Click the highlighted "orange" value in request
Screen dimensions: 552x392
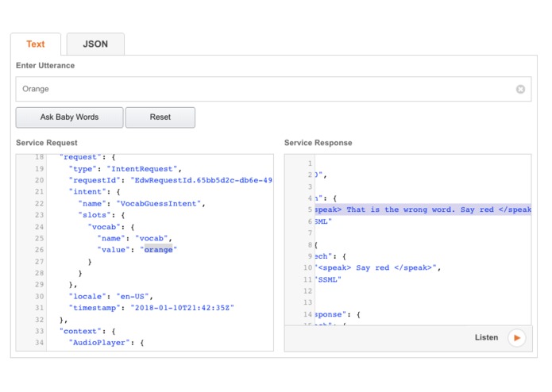click(158, 249)
